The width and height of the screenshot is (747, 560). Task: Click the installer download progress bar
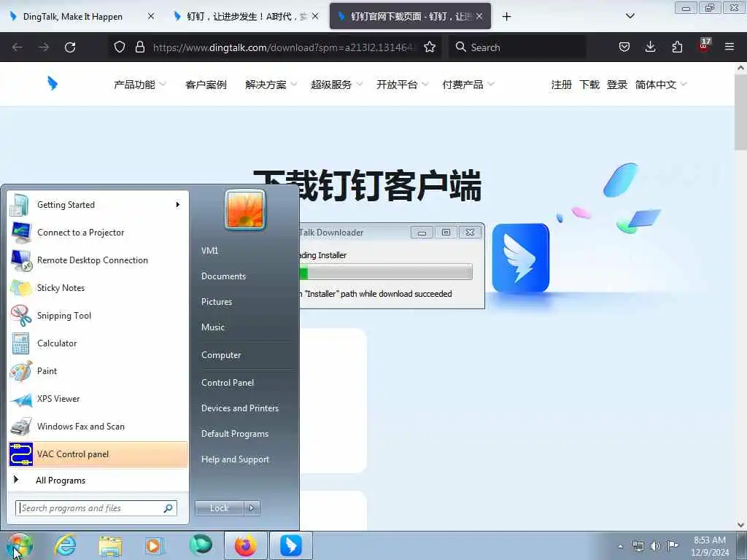click(386, 273)
